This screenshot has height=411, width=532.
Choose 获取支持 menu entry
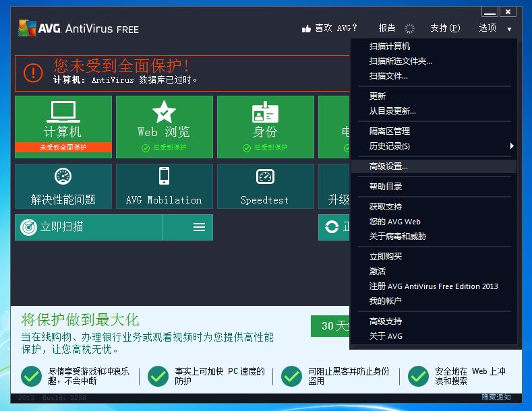coord(434,207)
